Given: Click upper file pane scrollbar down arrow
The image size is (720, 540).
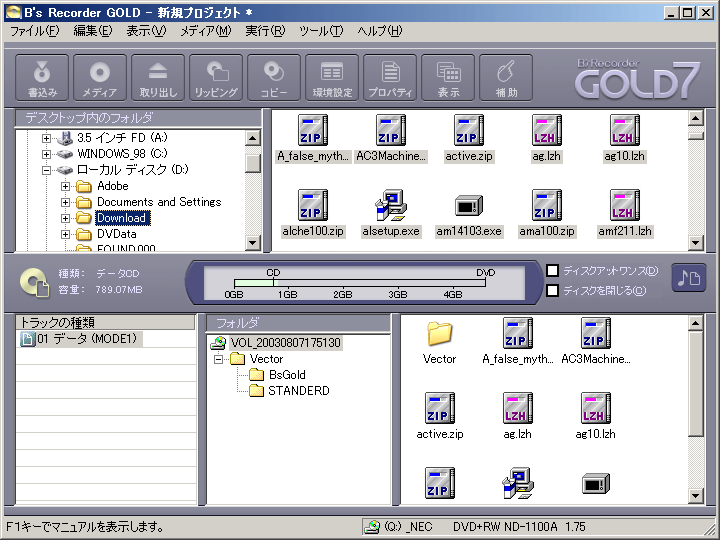Looking at the screenshot, I should tap(696, 242).
